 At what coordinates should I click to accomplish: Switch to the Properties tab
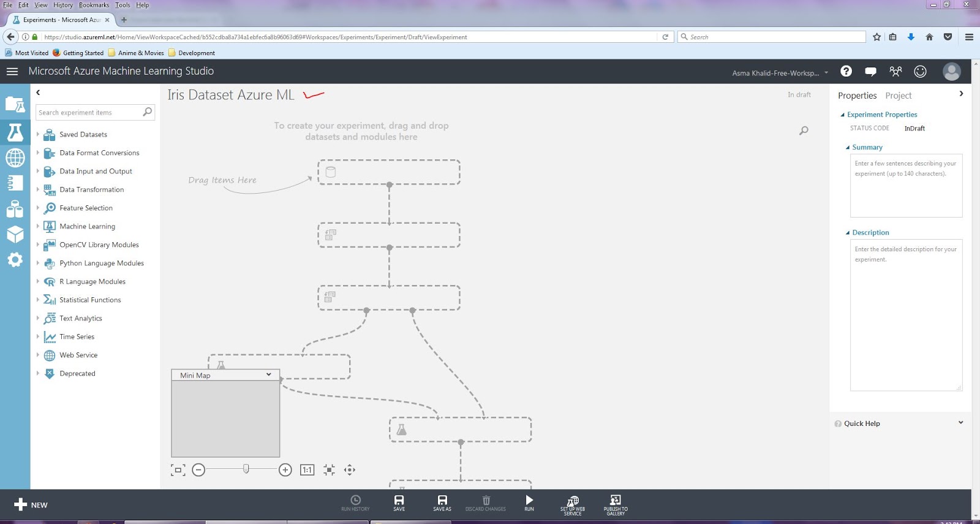(x=857, y=96)
